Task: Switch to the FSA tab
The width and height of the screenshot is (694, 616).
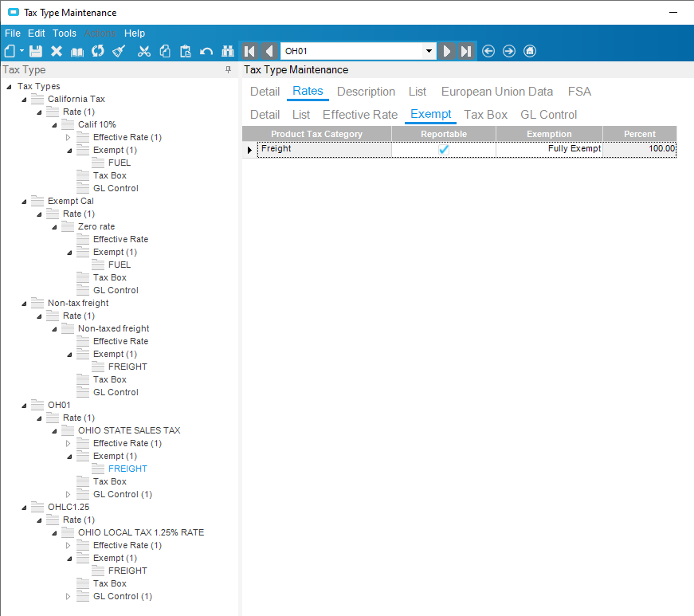Action: 579,92
